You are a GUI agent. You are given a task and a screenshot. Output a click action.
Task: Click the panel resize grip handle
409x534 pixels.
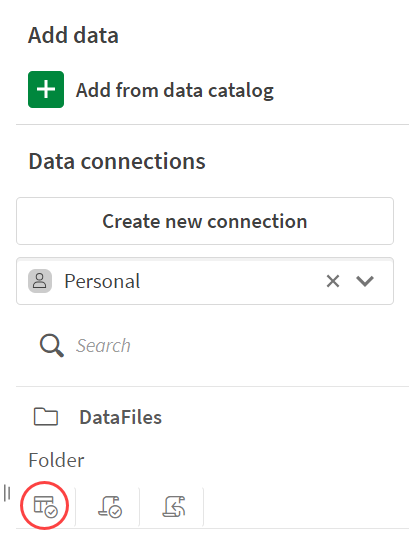(x=7, y=493)
